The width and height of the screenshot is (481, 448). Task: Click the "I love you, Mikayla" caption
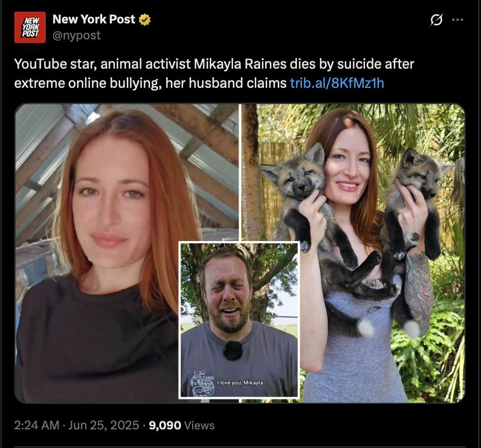tap(240, 383)
